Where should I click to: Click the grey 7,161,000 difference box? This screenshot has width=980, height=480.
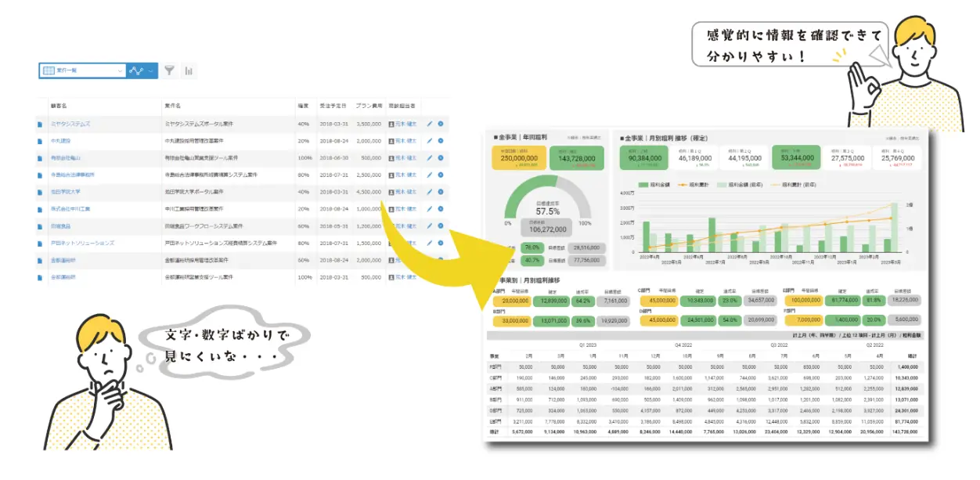(613, 300)
